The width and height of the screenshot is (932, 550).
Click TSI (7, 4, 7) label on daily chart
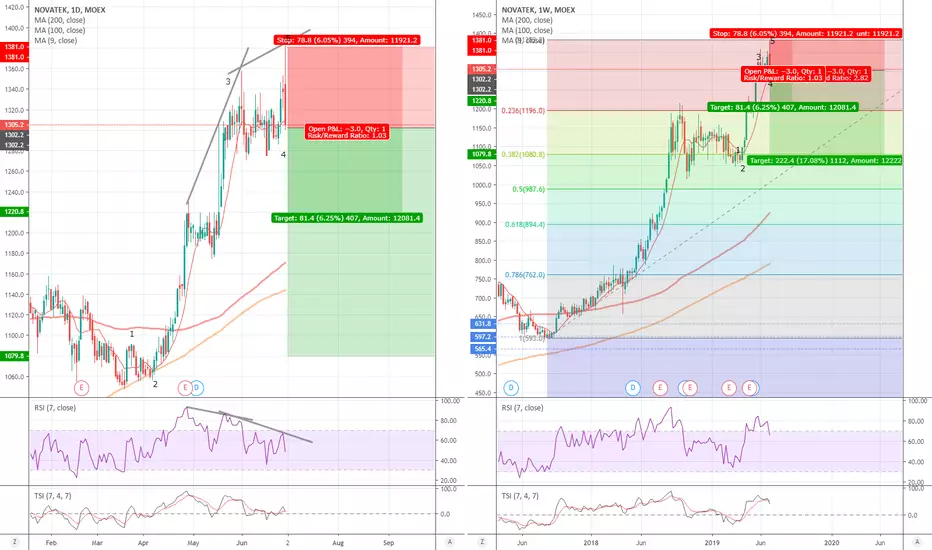coord(53,496)
